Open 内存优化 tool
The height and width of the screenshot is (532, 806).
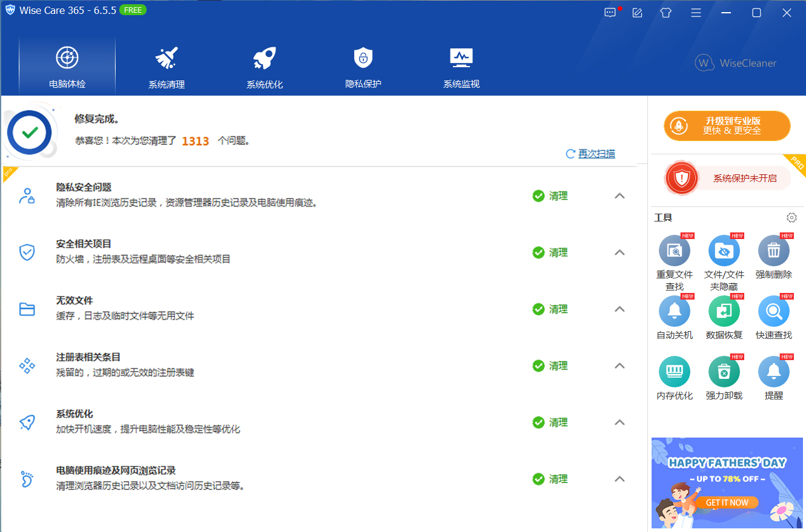coord(675,379)
